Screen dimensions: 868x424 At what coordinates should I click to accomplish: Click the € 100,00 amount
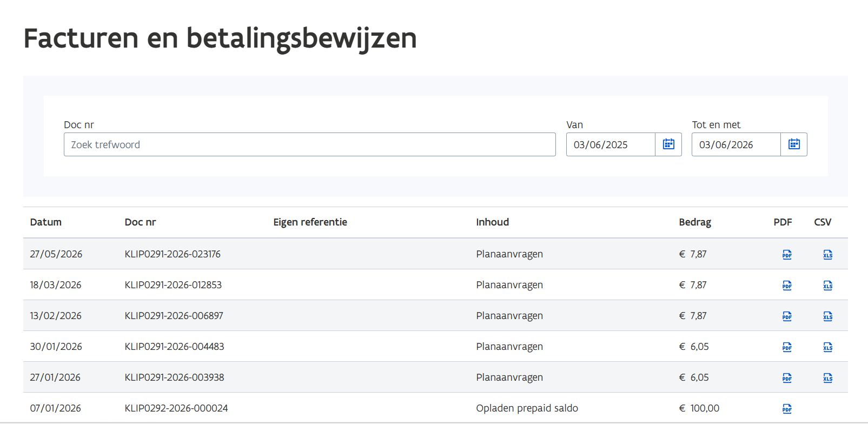point(699,408)
